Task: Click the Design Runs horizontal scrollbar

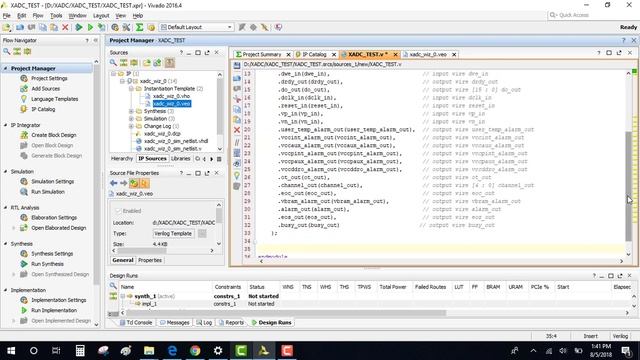Action: tap(286, 313)
